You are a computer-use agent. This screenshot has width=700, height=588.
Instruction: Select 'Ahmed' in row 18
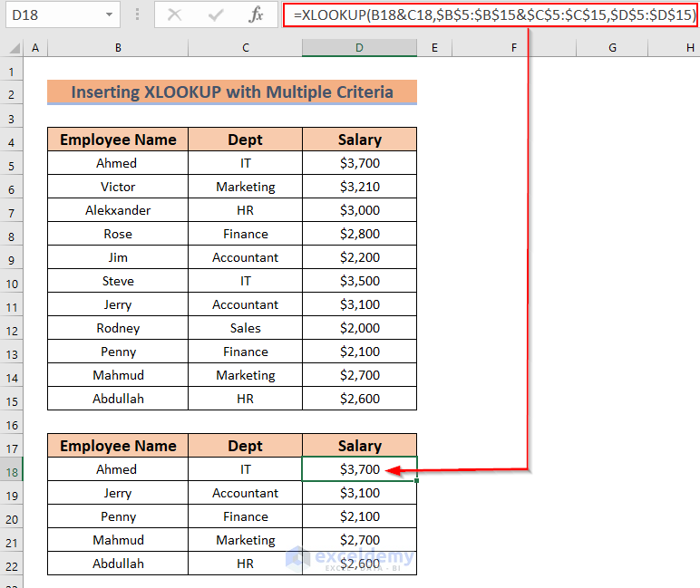click(118, 469)
